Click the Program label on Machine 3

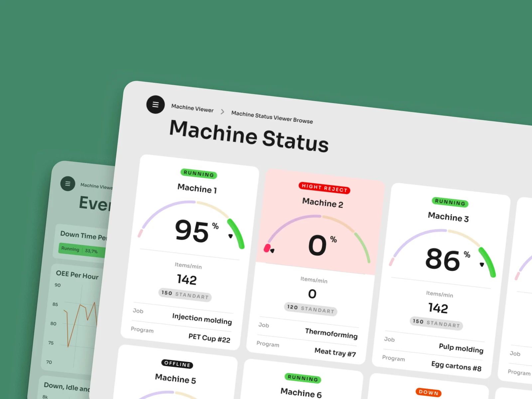pos(393,358)
